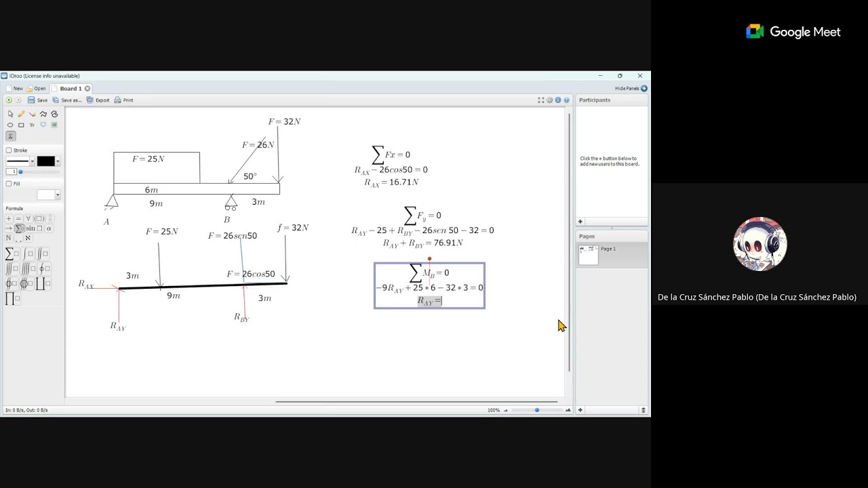Viewport: 868px width, 488px height.
Task: Add a new page with plus icon
Action: pyautogui.click(x=580, y=410)
